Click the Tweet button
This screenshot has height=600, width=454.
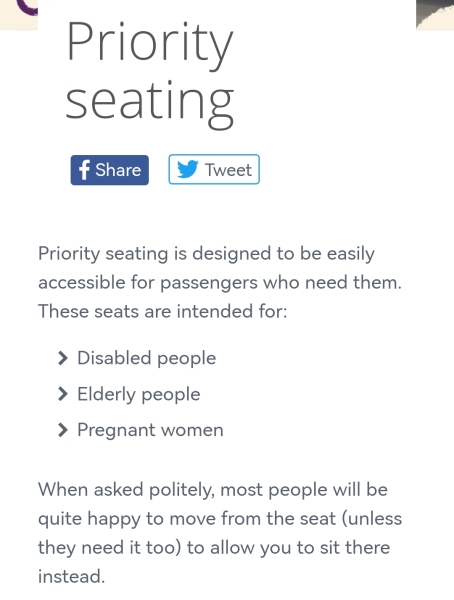click(x=214, y=169)
